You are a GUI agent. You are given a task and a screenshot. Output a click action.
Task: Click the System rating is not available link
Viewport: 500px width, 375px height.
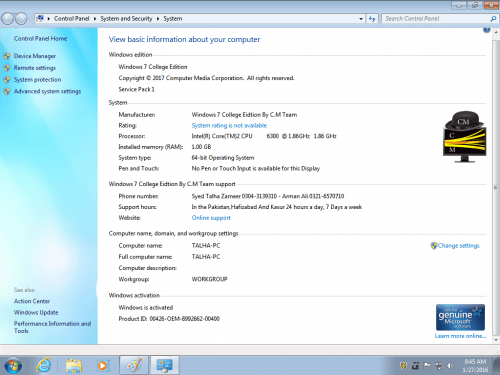pos(229,125)
